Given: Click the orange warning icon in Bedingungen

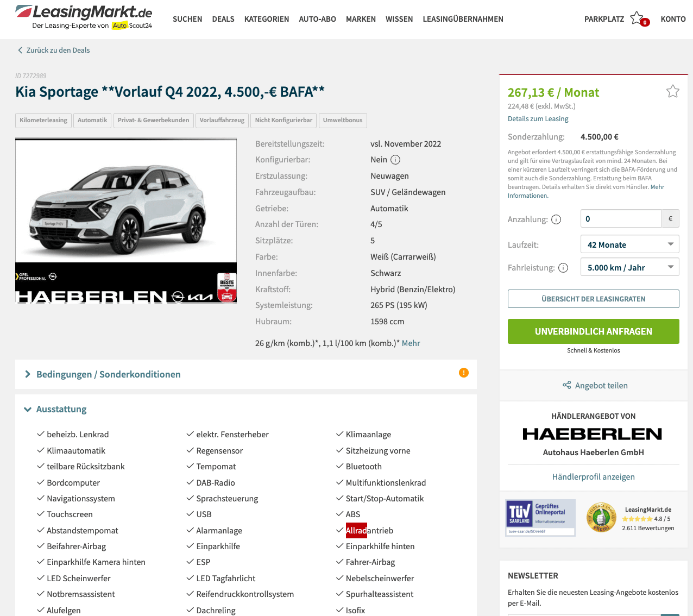Looking at the screenshot, I should (463, 373).
